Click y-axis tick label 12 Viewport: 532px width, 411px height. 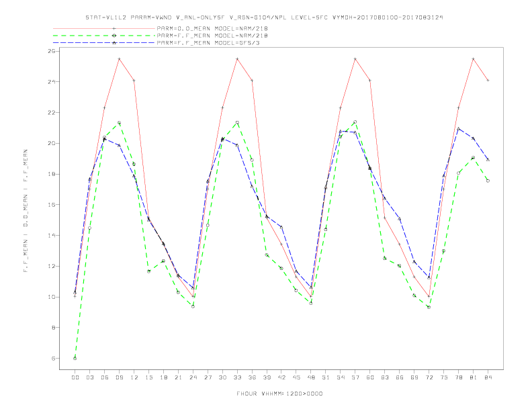click(52, 266)
